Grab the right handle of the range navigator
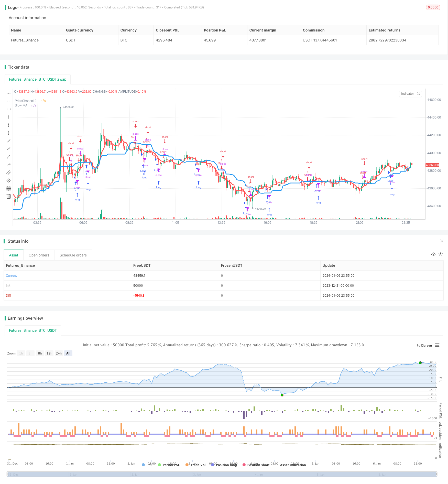This screenshot has width=448, height=484. tap(437, 474)
